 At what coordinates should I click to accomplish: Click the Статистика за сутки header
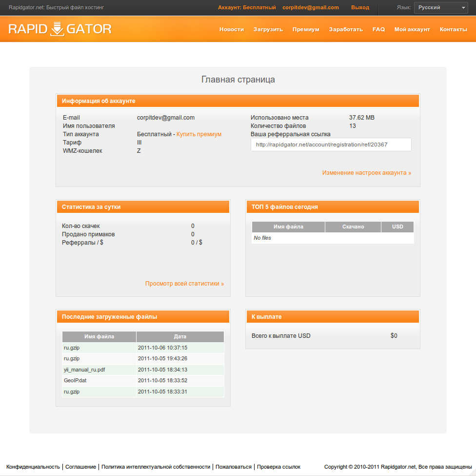point(143,207)
